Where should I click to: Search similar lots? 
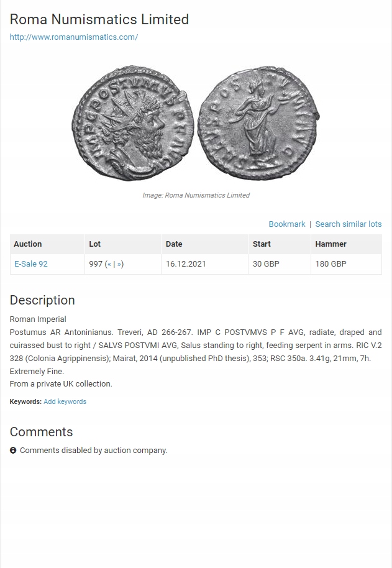coord(348,224)
